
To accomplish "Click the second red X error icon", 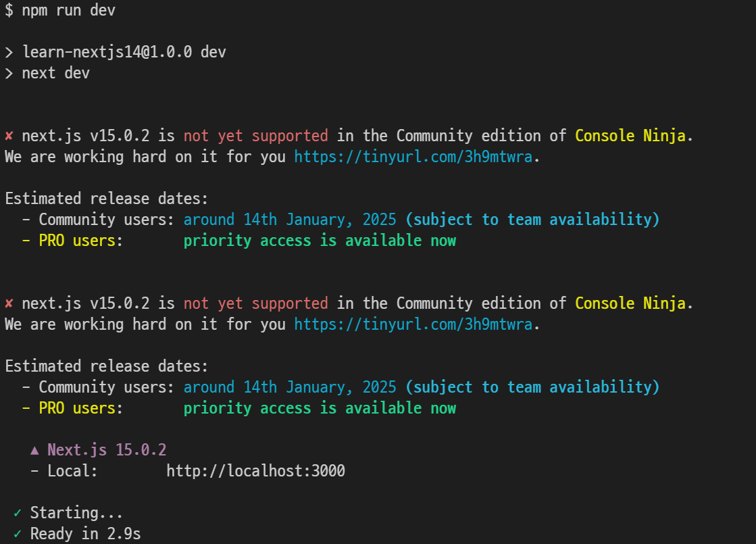I will pyautogui.click(x=9, y=303).
